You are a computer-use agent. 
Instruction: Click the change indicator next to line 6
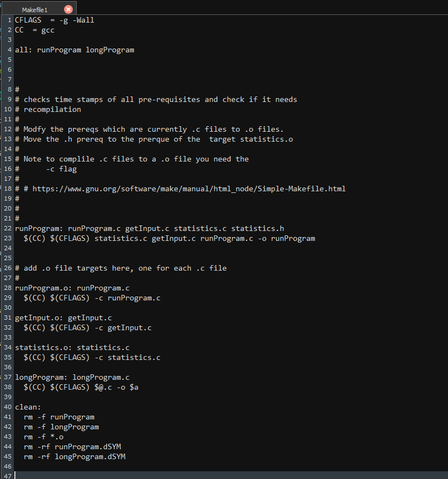click(2, 70)
